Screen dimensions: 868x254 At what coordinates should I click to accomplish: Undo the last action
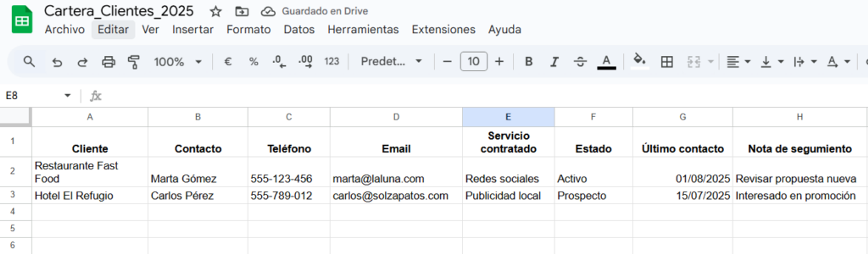tap(57, 62)
